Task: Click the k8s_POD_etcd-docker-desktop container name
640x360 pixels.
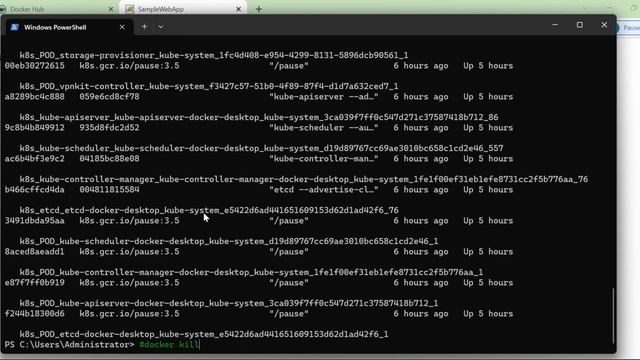Action: point(204,334)
